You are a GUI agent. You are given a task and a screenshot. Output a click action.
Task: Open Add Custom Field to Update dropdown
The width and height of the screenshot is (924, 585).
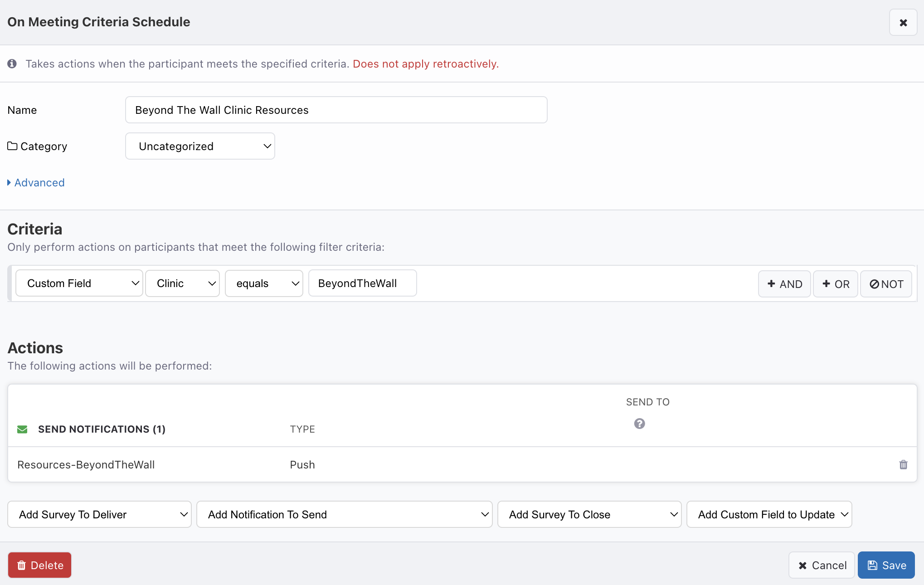click(769, 514)
